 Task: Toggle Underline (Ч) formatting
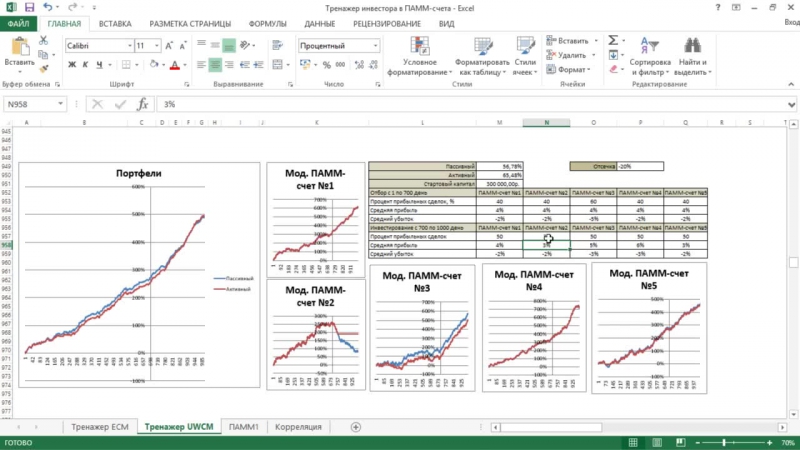99,65
